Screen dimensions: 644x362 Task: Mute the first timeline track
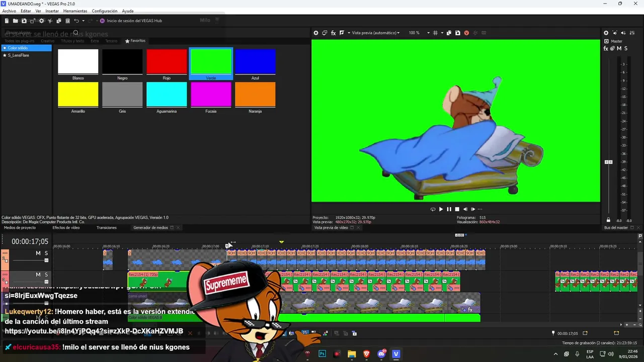(38, 253)
